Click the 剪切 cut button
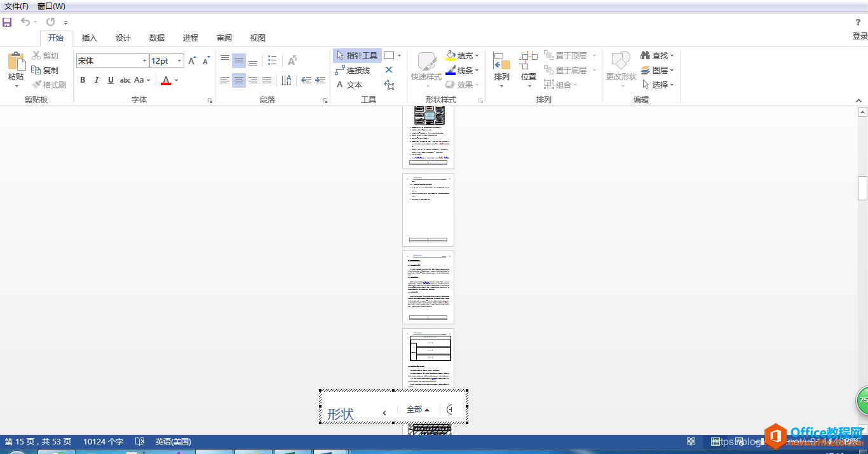Screen dimensions: 868x454 click(x=46, y=56)
